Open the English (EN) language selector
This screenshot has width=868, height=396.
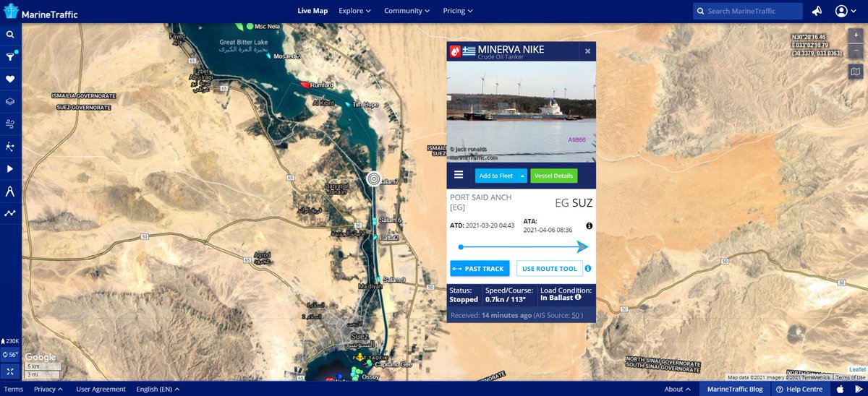[x=158, y=389]
